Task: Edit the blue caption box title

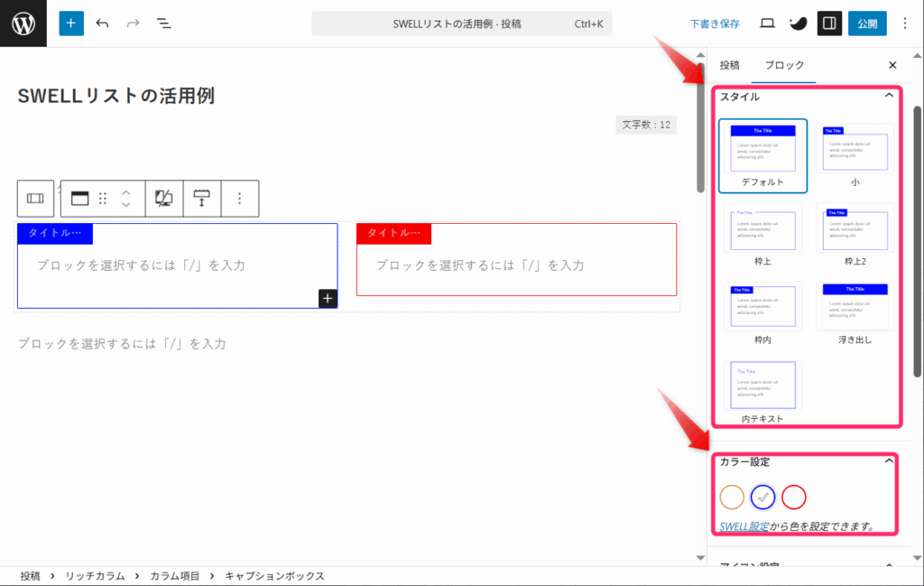Action: pos(55,233)
